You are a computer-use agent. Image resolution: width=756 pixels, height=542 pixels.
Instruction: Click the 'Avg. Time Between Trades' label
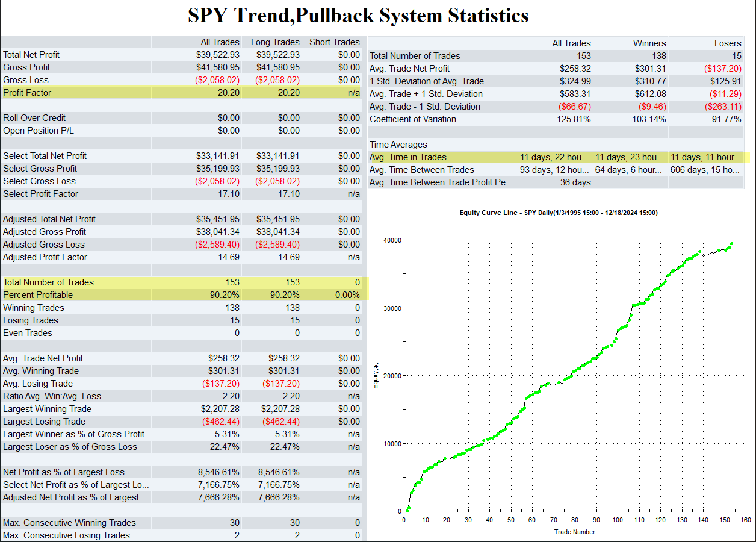(422, 170)
